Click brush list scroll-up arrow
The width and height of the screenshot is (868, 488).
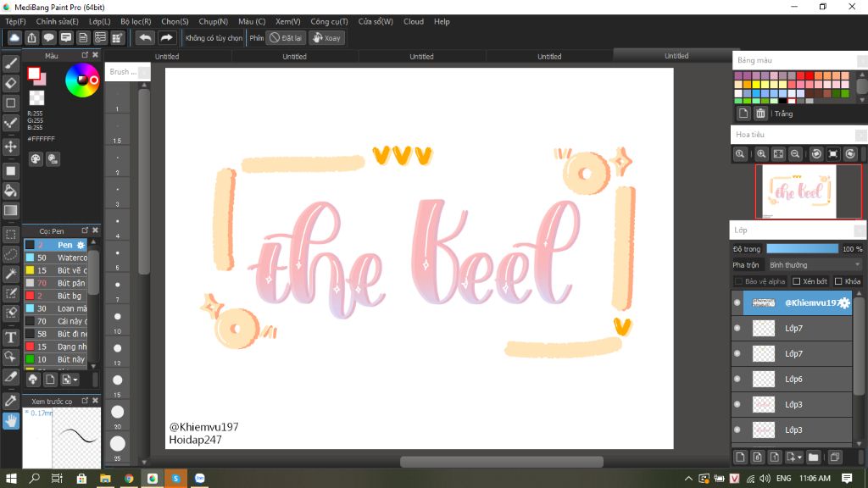pos(93,241)
